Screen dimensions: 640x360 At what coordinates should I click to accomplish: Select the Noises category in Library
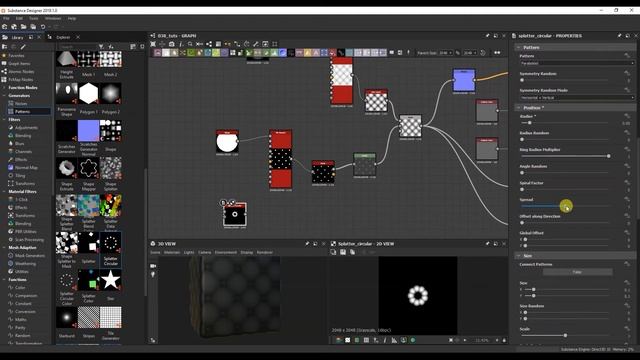tap(21, 104)
